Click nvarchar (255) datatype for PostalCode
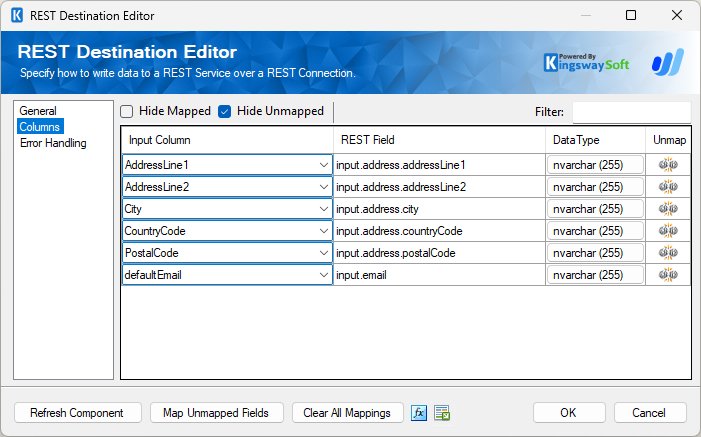This screenshot has width=701, height=437. click(595, 252)
